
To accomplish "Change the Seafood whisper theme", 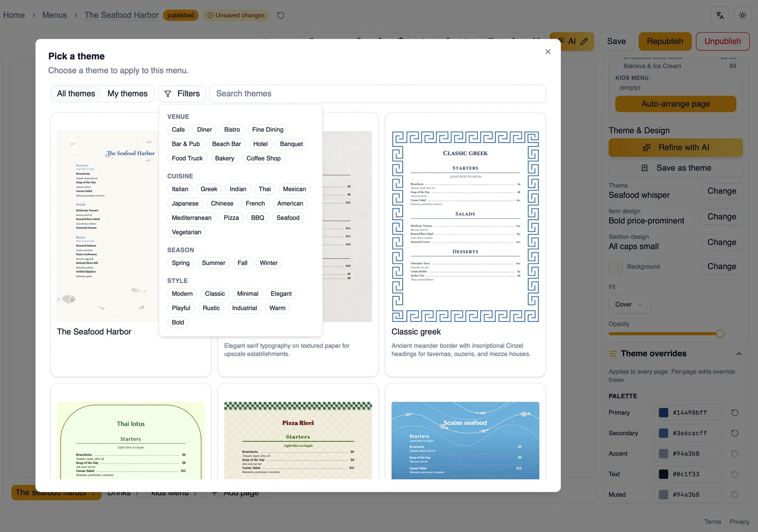I will click(722, 191).
